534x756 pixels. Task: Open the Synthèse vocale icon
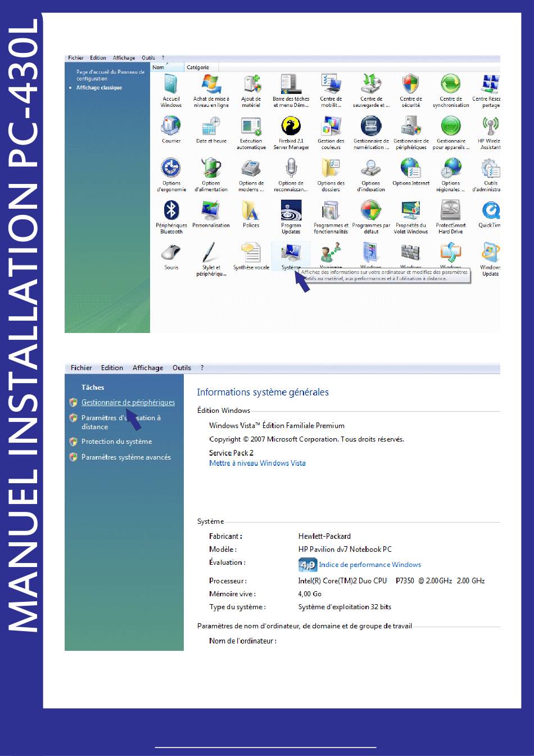click(251, 253)
